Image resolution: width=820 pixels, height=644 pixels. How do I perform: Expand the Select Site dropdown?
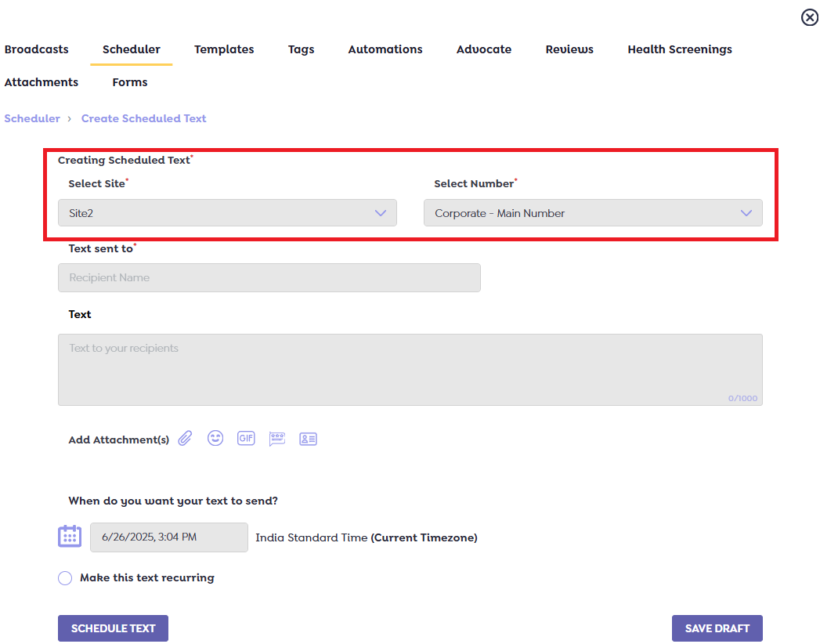tap(227, 213)
